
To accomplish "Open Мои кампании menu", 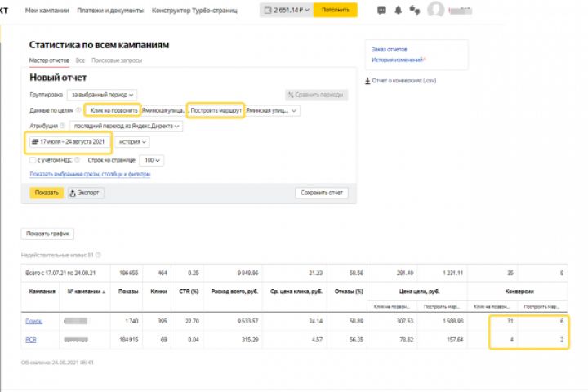I will point(46,11).
